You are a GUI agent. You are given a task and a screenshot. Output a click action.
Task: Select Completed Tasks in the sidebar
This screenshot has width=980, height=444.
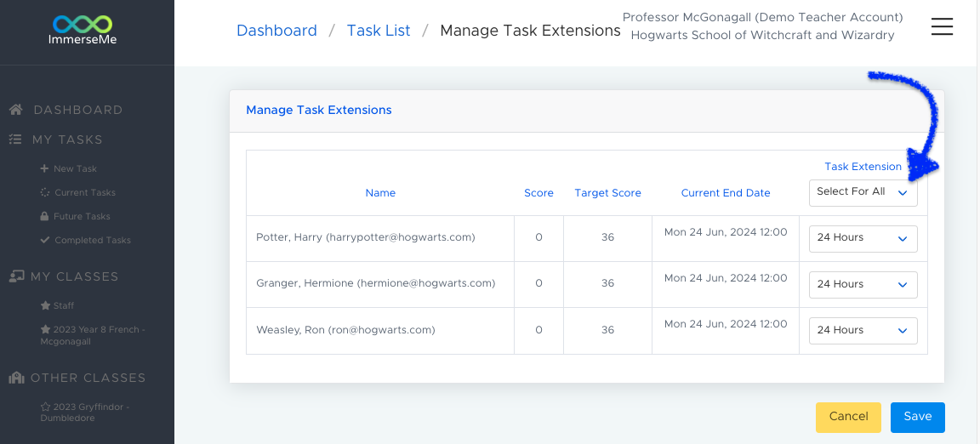click(93, 240)
